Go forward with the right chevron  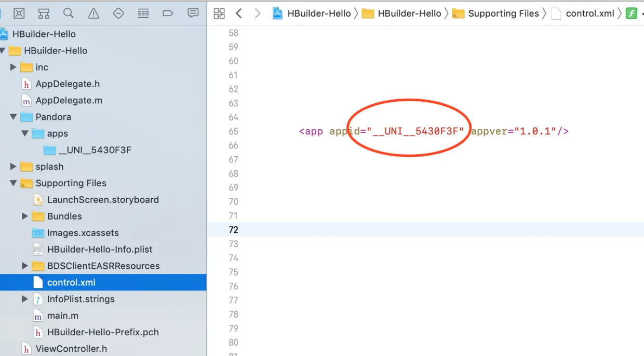[x=258, y=13]
